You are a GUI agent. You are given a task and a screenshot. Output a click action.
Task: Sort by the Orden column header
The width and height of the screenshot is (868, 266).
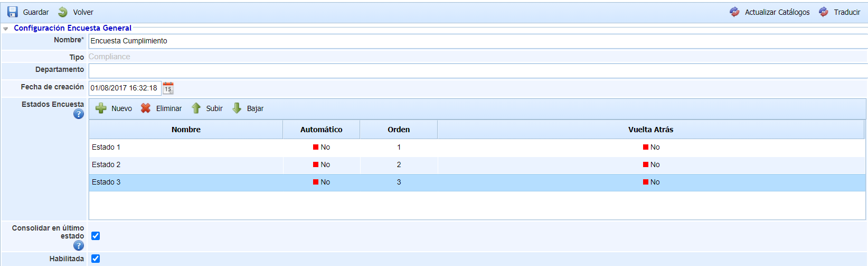tap(399, 130)
